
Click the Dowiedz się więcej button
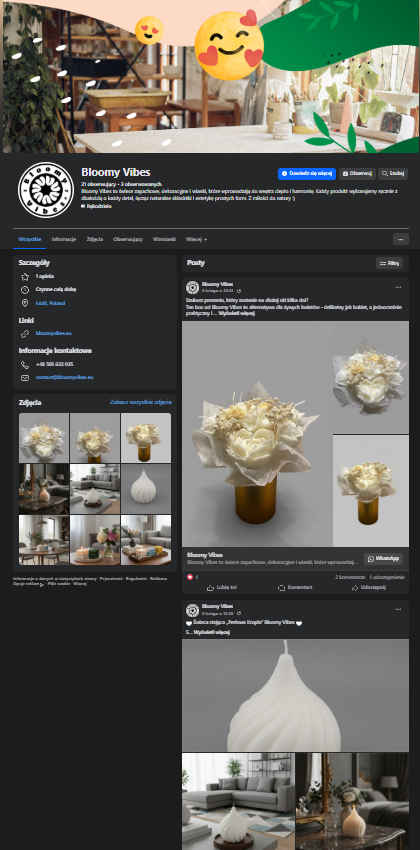coord(307,173)
